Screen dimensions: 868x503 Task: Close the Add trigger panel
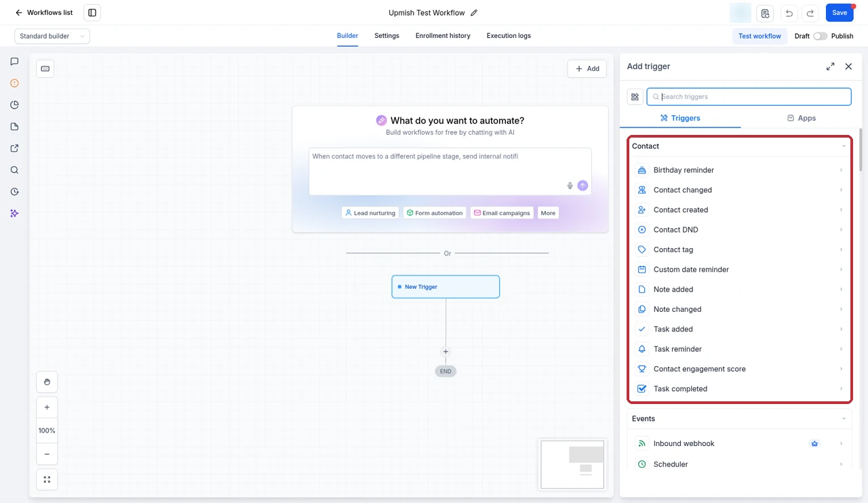(x=848, y=66)
